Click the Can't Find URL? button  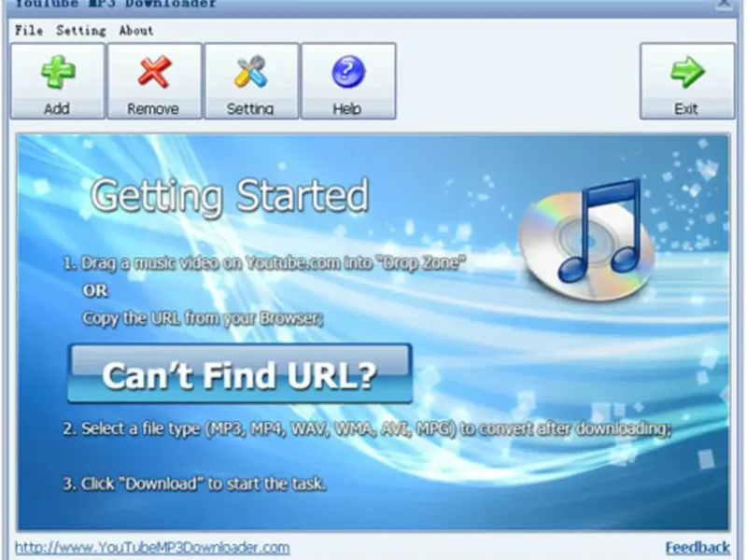(240, 374)
